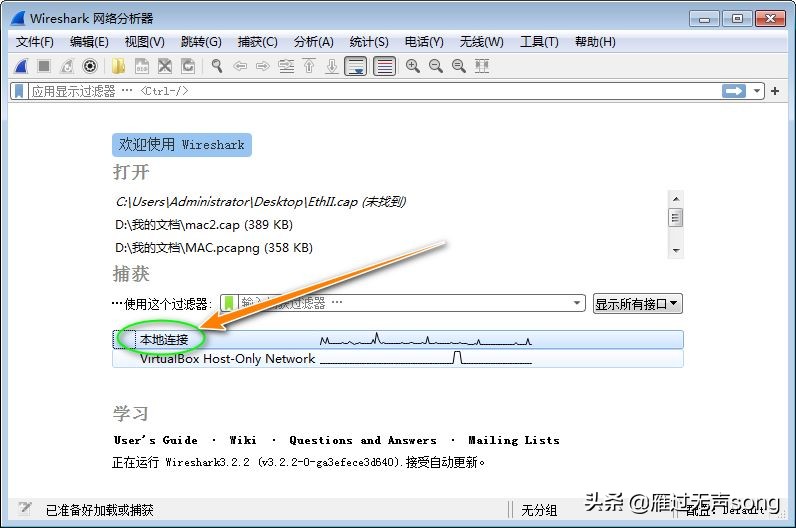The width and height of the screenshot is (796, 528).
Task: Open the 工具(T) menu
Action: pos(539,42)
